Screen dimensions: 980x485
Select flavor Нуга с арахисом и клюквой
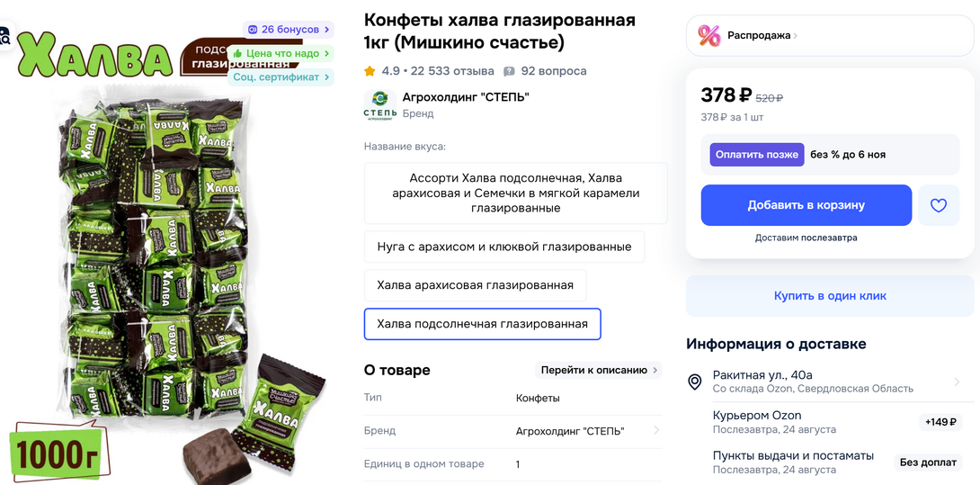503,247
